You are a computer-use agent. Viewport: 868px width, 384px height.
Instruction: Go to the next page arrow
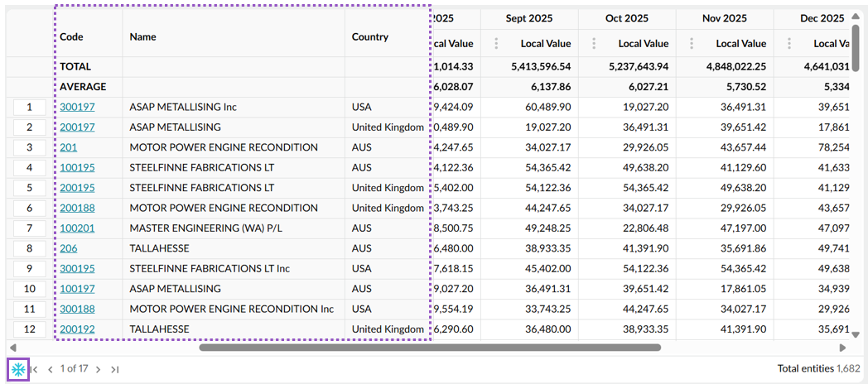point(98,370)
